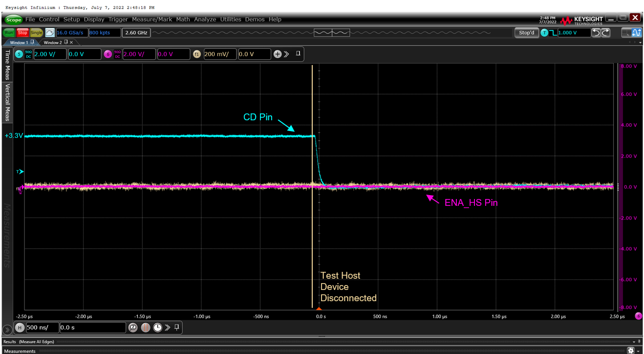
Task: Click the 500 ns/ timebase field
Action: click(x=42, y=328)
